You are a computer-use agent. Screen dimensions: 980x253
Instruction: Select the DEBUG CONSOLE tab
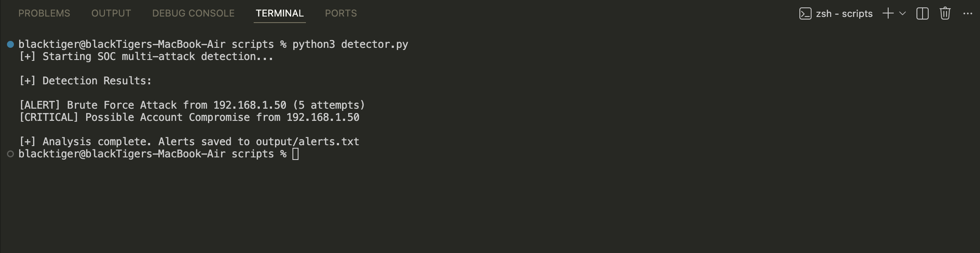coord(193,13)
